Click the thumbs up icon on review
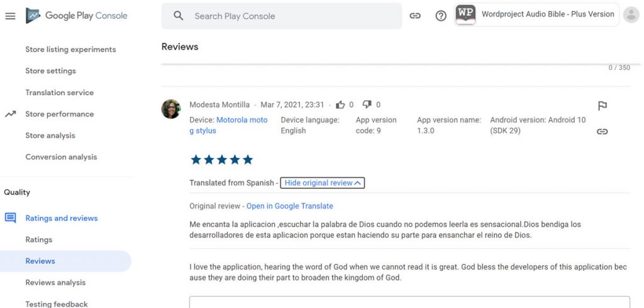The height and width of the screenshot is (308, 644). [x=340, y=105]
